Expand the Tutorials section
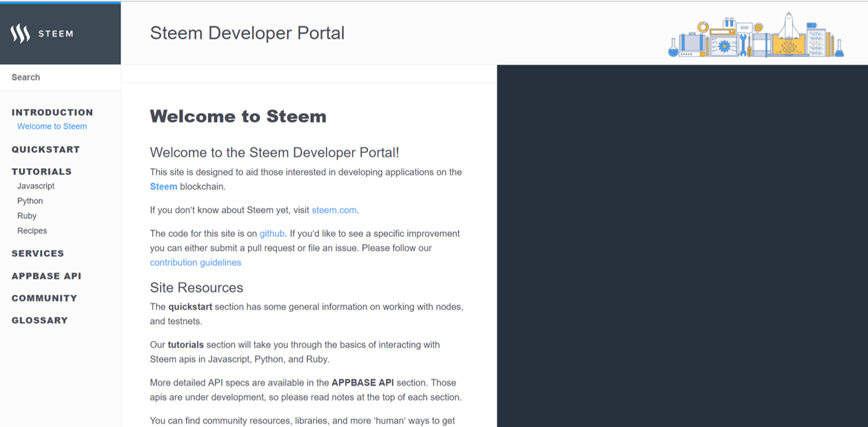The image size is (868, 427). 41,171
